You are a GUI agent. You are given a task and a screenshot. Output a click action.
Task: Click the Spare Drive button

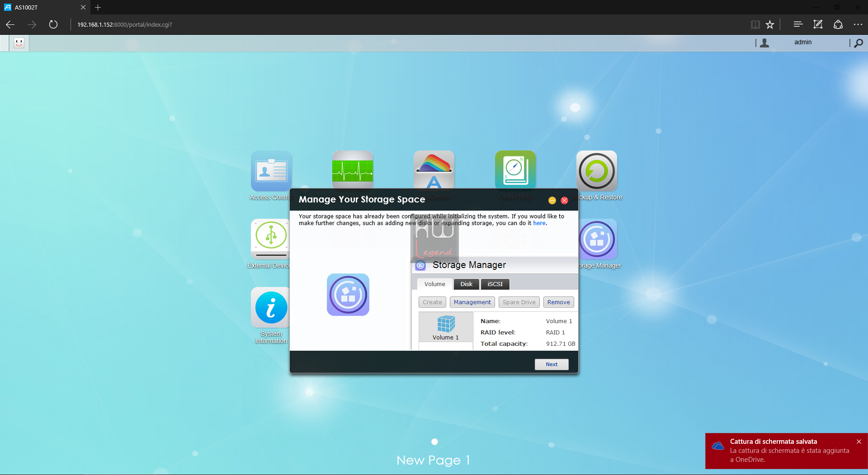519,302
